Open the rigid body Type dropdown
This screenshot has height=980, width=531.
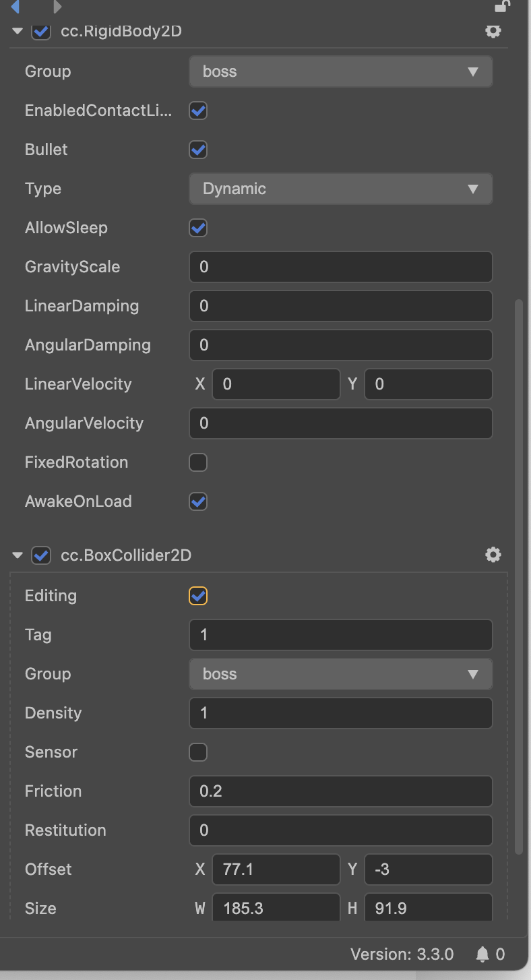click(x=340, y=189)
